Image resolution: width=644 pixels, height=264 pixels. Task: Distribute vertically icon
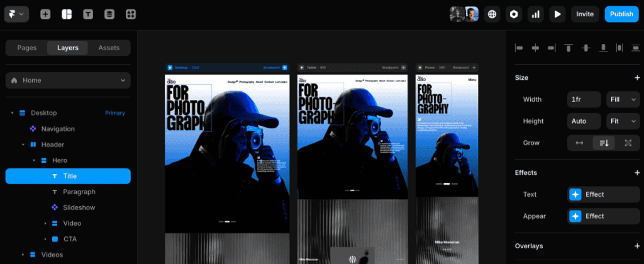point(636,48)
